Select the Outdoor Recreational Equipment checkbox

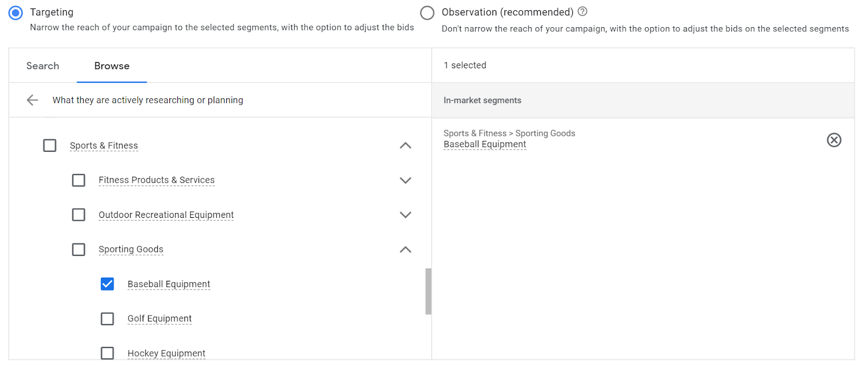tap(79, 215)
